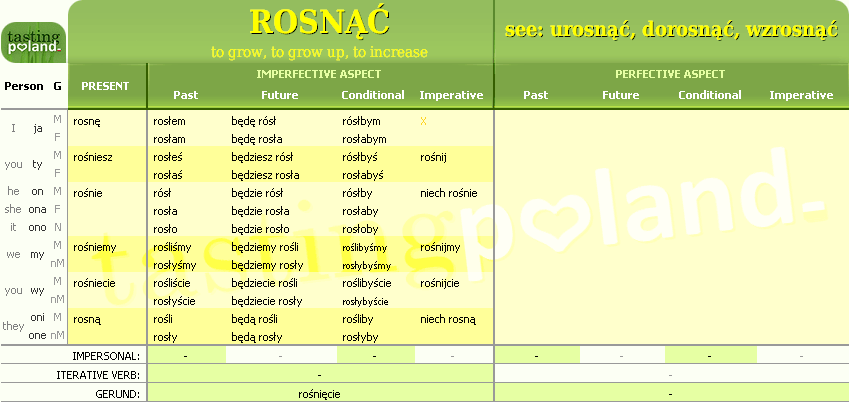Click the conditional form 'roślibyście'
The height and width of the screenshot is (402, 849).
[x=367, y=283]
